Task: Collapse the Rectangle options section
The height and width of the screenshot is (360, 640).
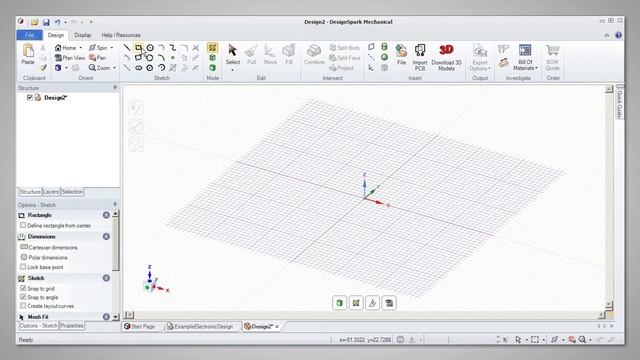Action: tap(106, 215)
